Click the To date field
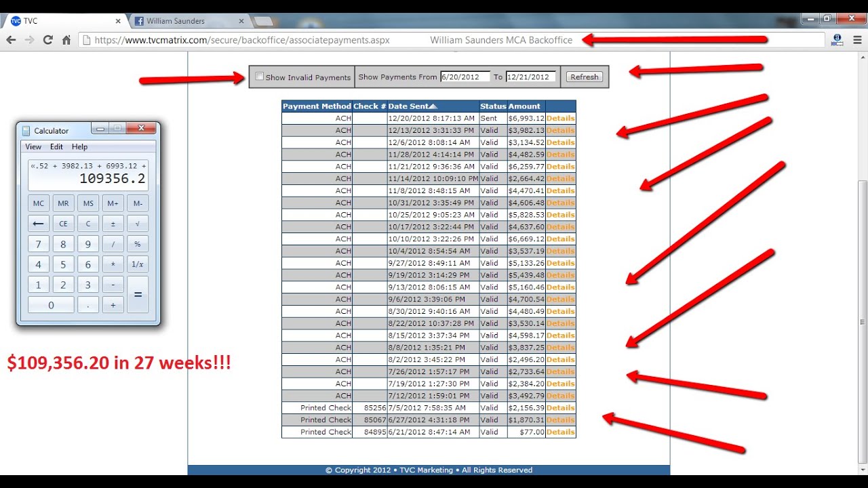 pos(531,77)
